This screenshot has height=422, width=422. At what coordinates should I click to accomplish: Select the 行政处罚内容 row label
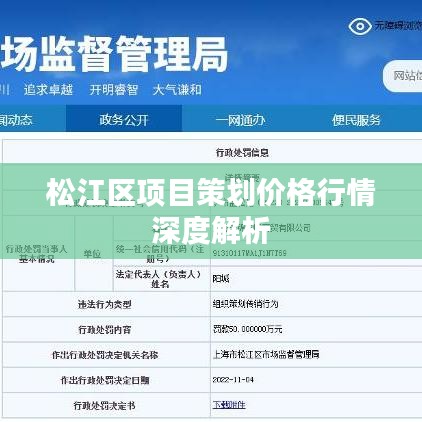pyautogui.click(x=105, y=329)
